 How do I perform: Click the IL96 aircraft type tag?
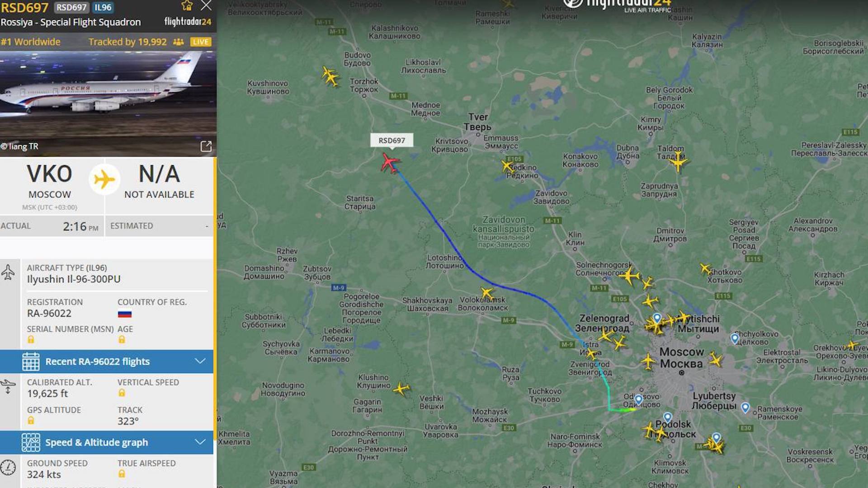pyautogui.click(x=103, y=8)
